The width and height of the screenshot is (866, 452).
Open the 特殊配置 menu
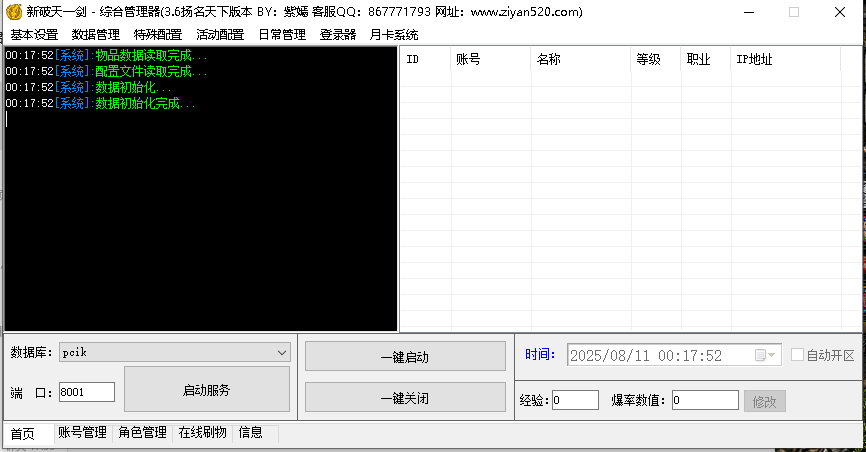click(x=158, y=35)
